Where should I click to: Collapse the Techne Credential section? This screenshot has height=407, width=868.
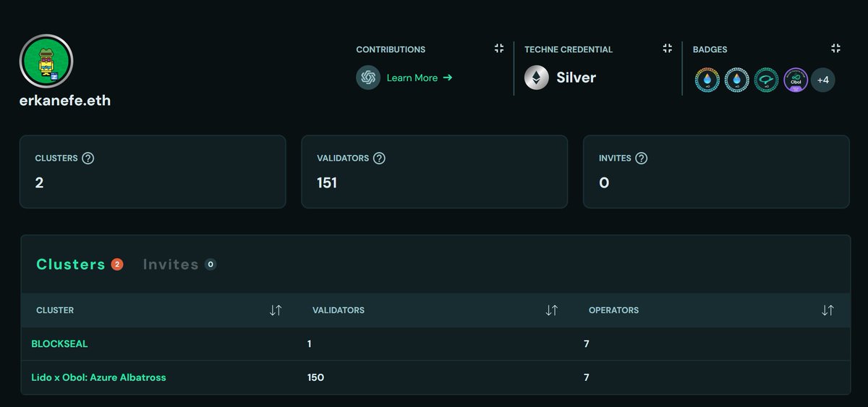tap(667, 49)
